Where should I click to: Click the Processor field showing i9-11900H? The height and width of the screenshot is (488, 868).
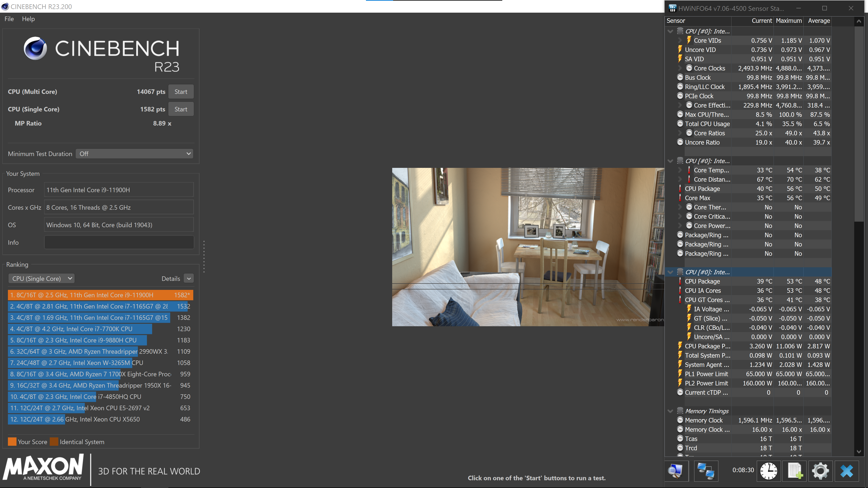[119, 190]
